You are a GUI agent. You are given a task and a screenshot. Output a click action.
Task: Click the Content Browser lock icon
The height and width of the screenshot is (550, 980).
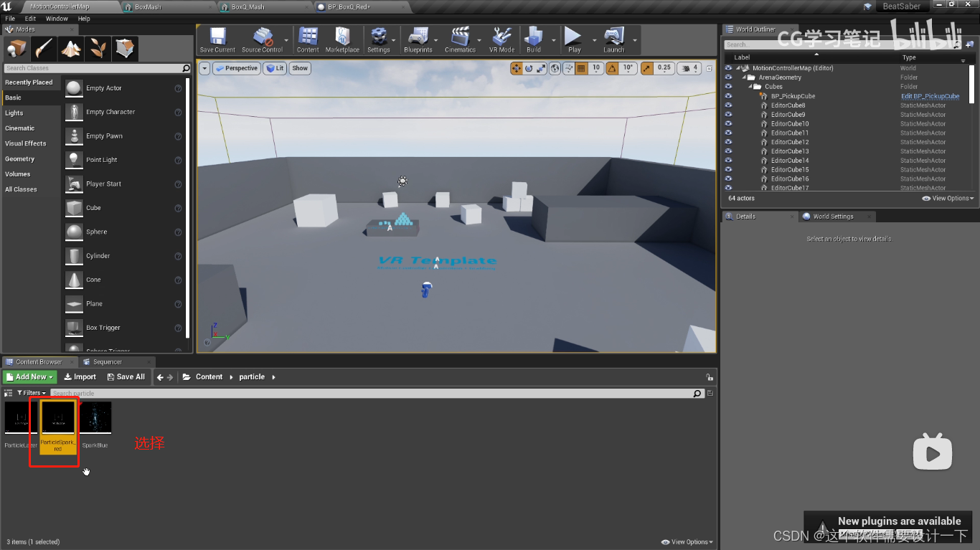point(710,377)
